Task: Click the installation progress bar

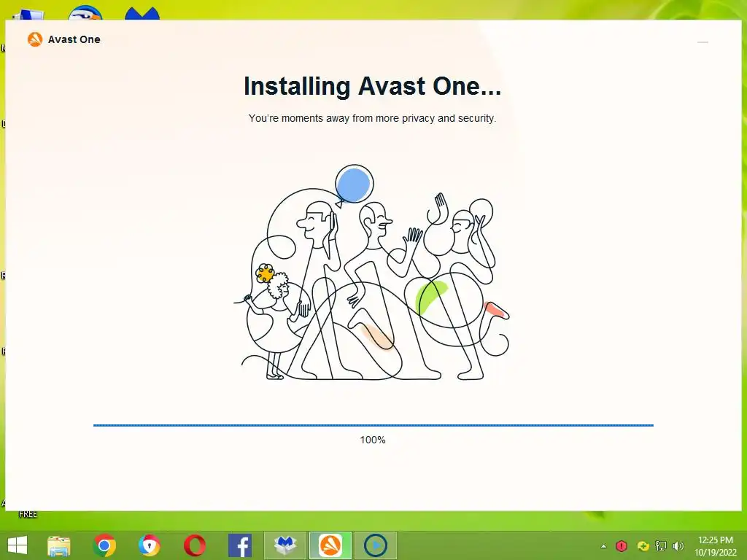Action: pyautogui.click(x=373, y=425)
